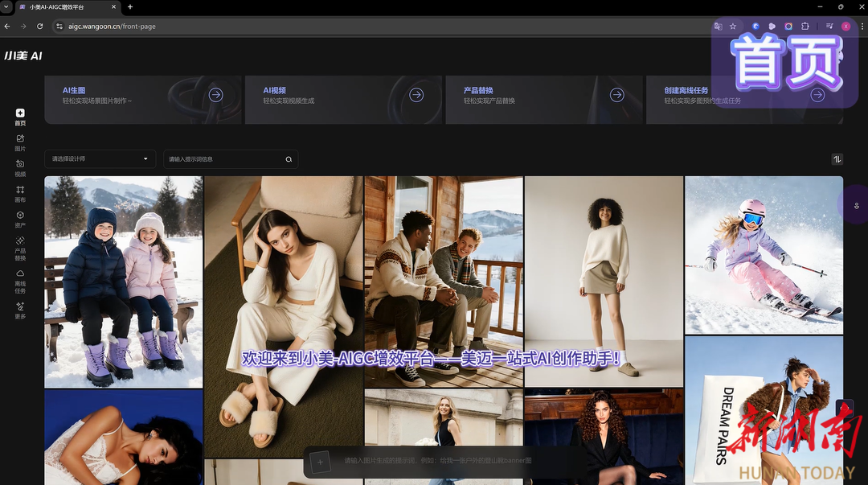Click the 请输入提示词信息 search input field

point(223,159)
